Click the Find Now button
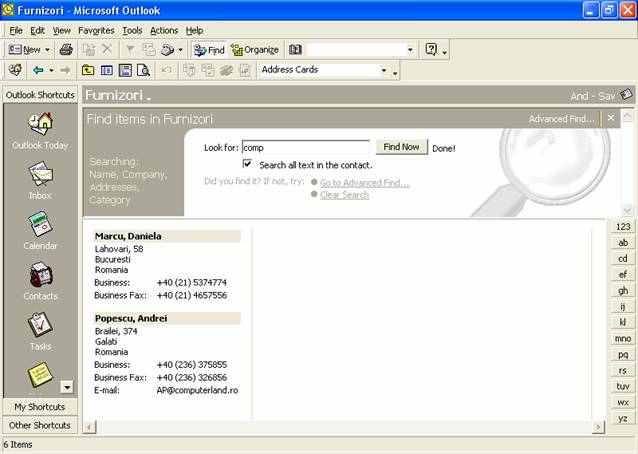The width and height of the screenshot is (638, 454). pos(401,147)
